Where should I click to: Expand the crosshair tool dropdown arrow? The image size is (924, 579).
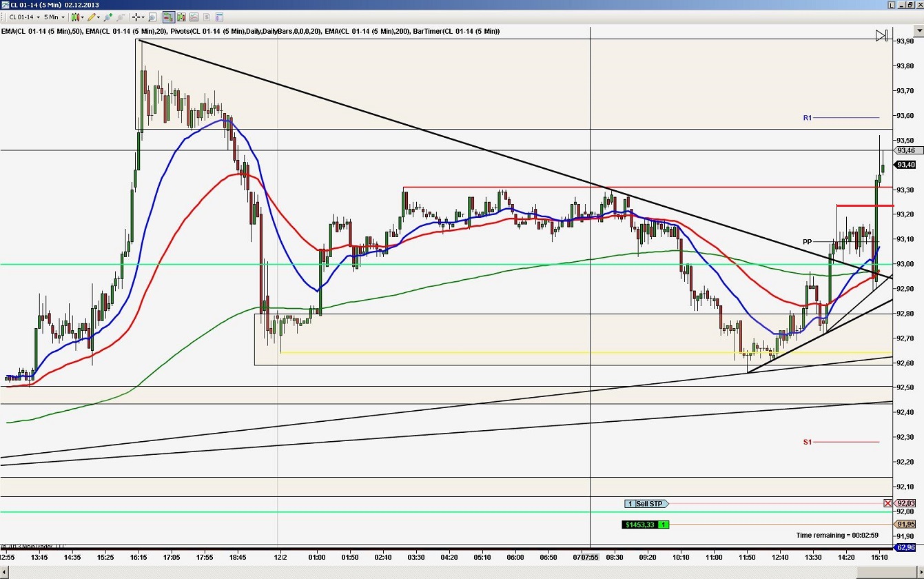143,17
